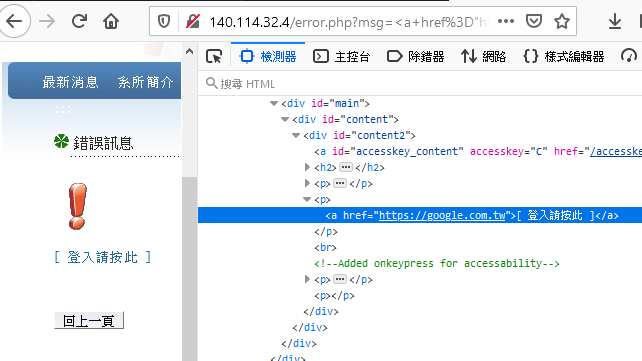Expand the h2 element node

point(307,167)
